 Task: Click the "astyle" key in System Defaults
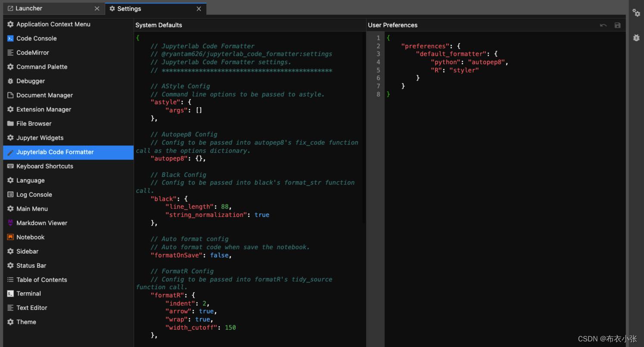[x=165, y=102]
